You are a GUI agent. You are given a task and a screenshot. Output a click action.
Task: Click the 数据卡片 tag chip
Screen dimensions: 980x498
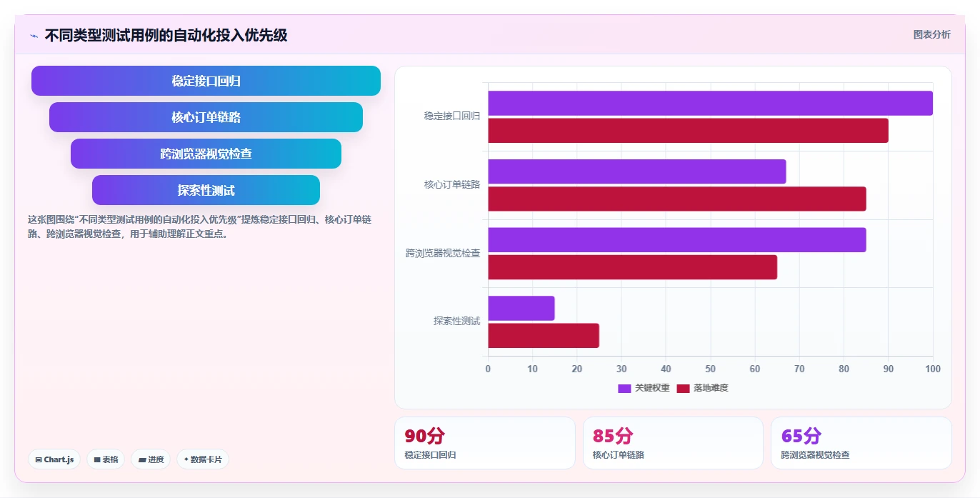pos(203,459)
